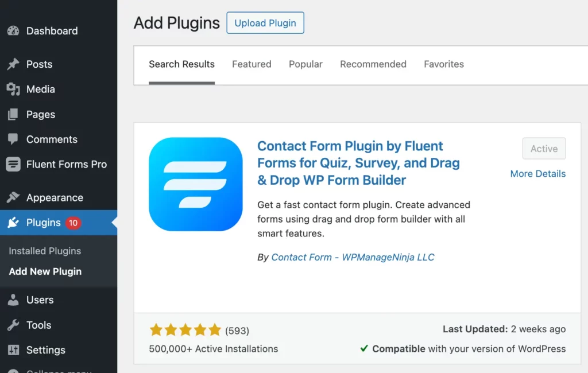Open the Contact Form - WPManageNinja LLC author link
This screenshot has width=588, height=373.
353,257
